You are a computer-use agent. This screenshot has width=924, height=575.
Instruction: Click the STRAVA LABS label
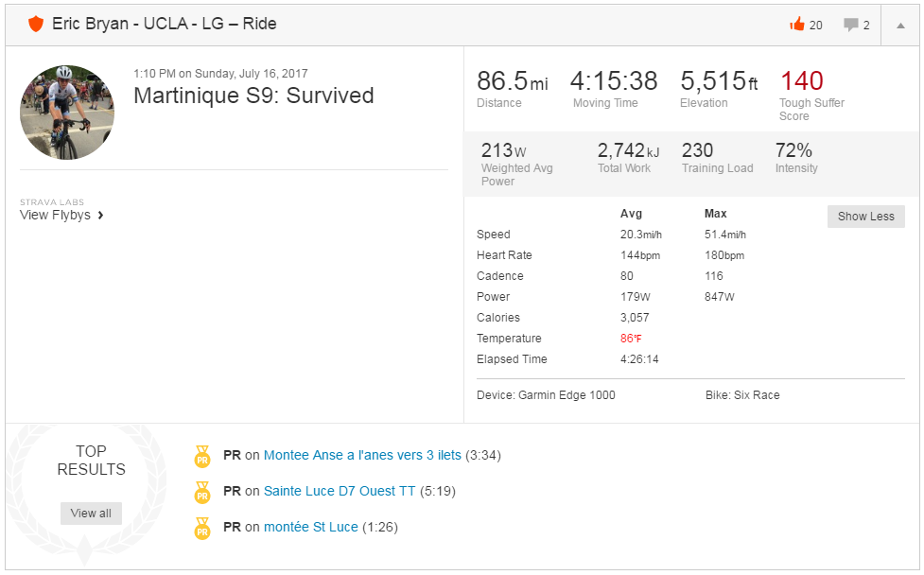tap(52, 202)
